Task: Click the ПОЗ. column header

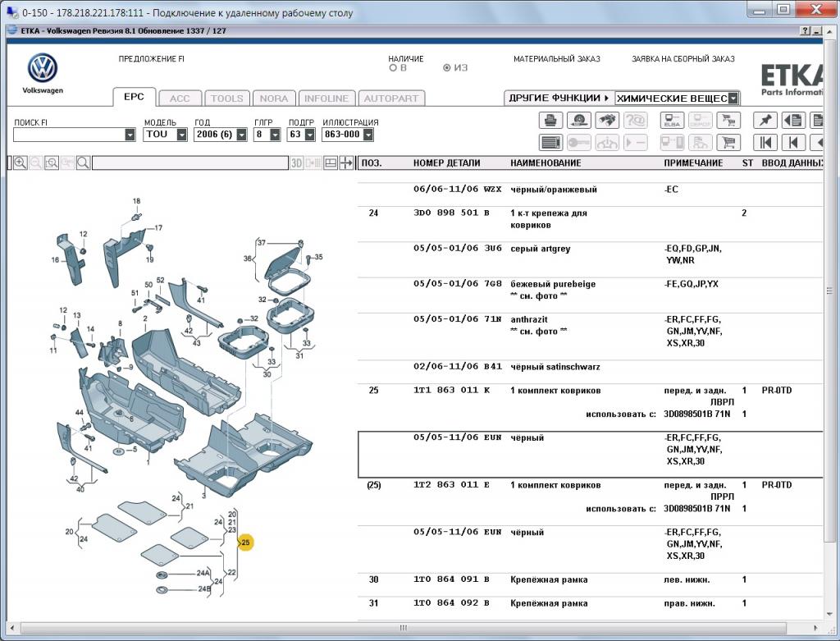Action: point(372,163)
